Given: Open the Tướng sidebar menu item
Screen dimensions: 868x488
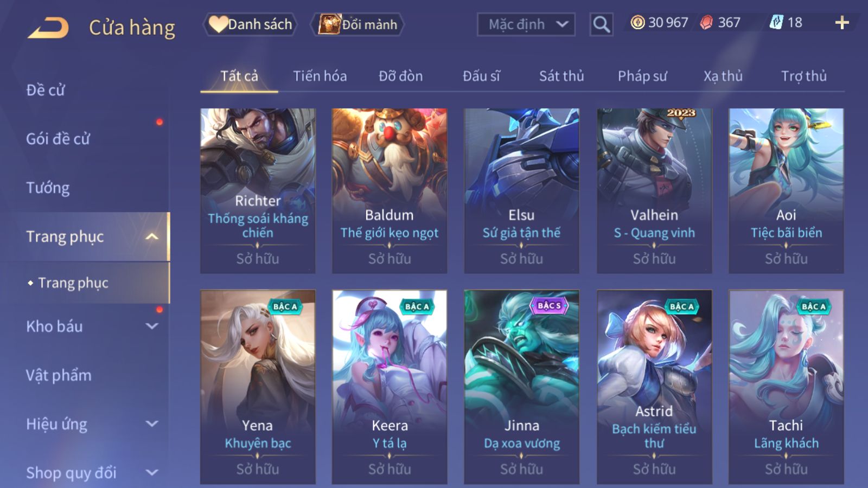Looking at the screenshot, I should coord(48,188).
